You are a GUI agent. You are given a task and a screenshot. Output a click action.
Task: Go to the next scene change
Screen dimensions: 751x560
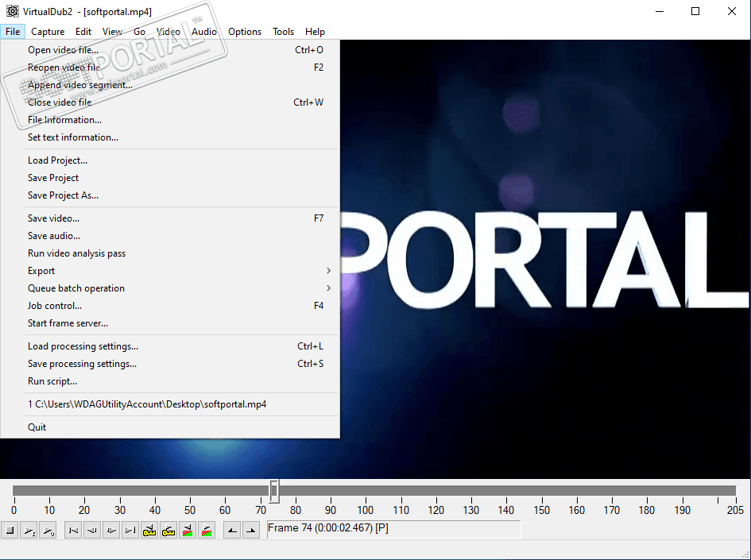207,531
